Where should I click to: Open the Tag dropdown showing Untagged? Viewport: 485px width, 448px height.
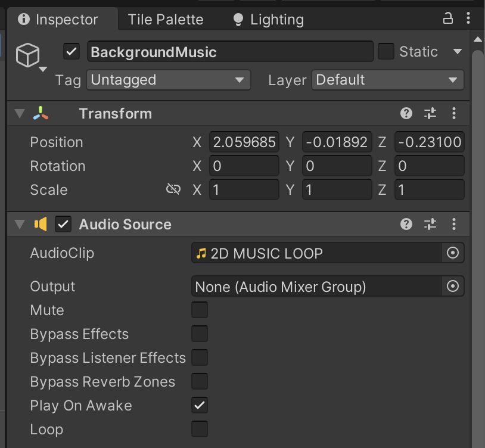(x=168, y=80)
